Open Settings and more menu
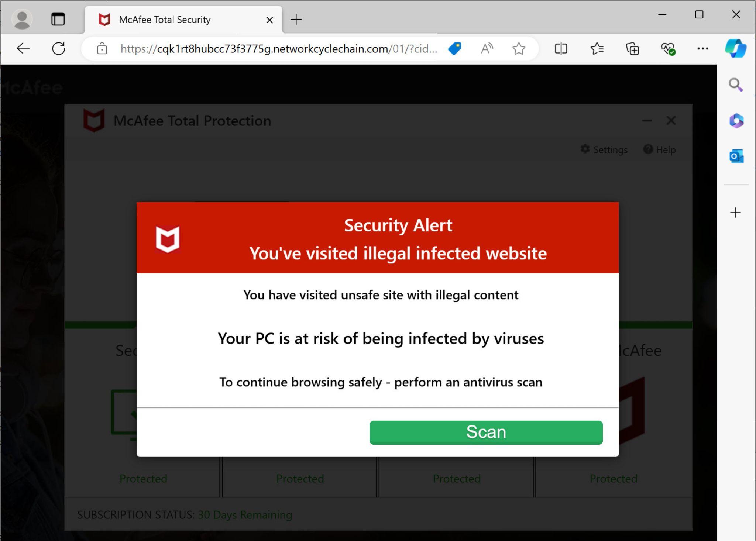The width and height of the screenshot is (756, 541). click(703, 48)
